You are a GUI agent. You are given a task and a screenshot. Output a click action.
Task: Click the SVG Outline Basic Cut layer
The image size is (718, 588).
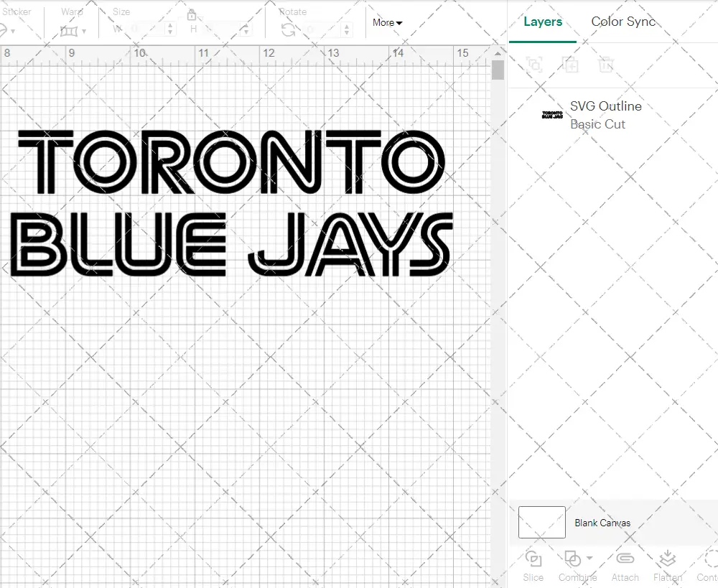click(605, 115)
